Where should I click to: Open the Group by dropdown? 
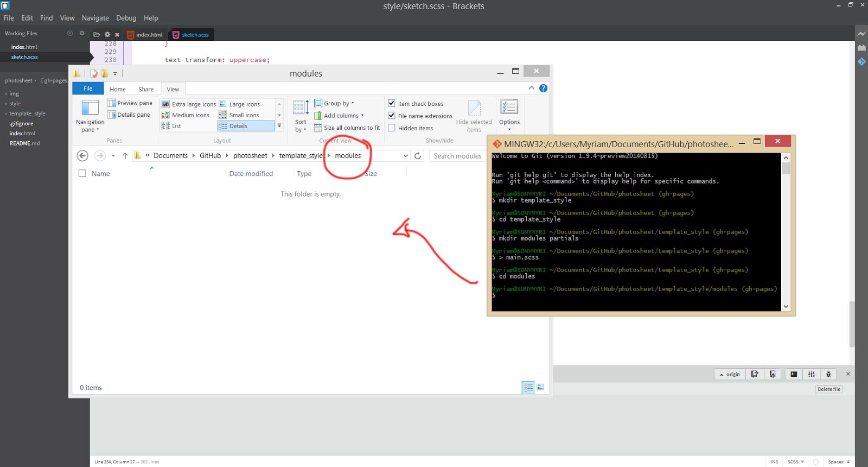pyautogui.click(x=334, y=103)
